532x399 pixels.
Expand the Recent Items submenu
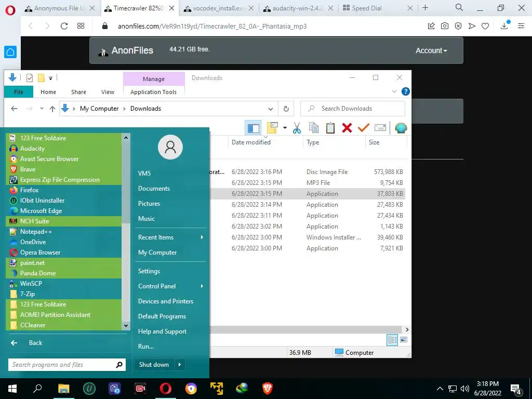tap(170, 237)
